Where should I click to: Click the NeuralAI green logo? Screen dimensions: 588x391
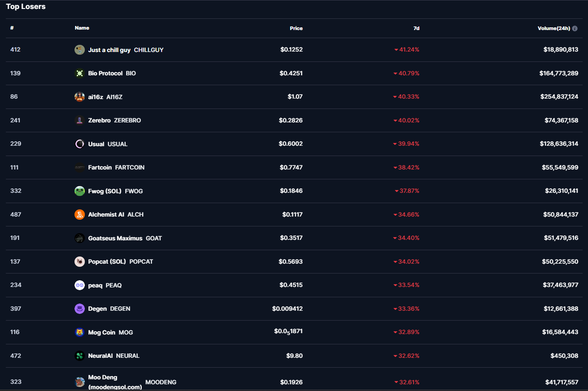pyautogui.click(x=79, y=356)
